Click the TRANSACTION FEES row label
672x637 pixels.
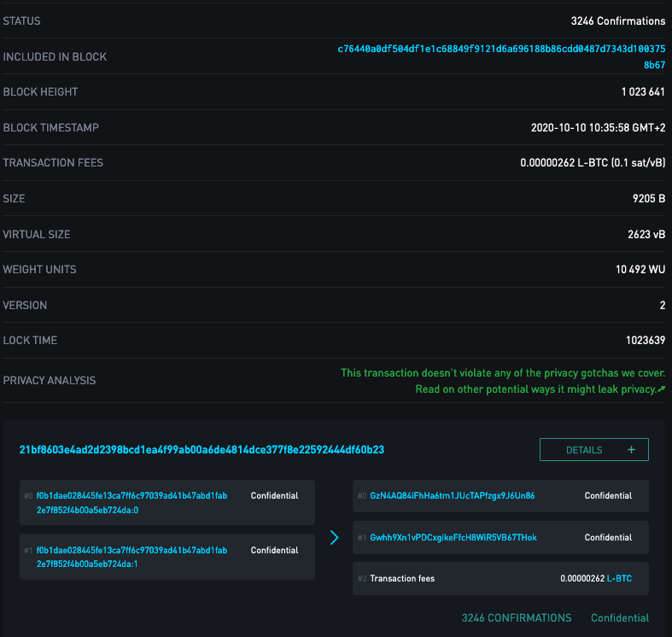click(x=53, y=163)
